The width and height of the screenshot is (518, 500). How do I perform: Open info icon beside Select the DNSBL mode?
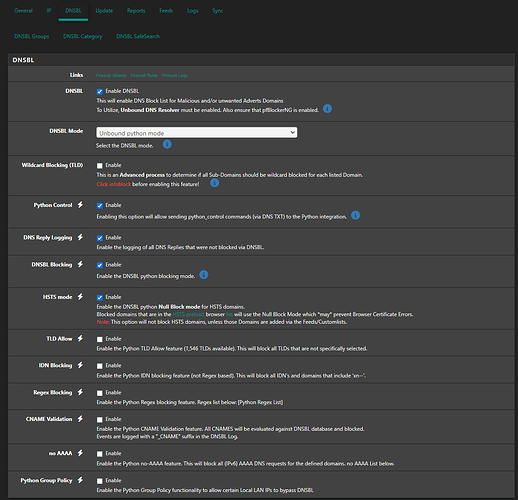pyautogui.click(x=167, y=144)
